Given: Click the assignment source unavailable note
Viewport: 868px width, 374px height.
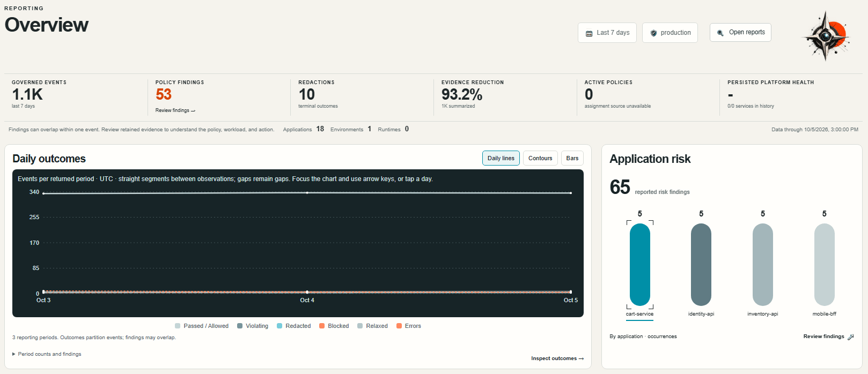Looking at the screenshot, I should pos(617,106).
